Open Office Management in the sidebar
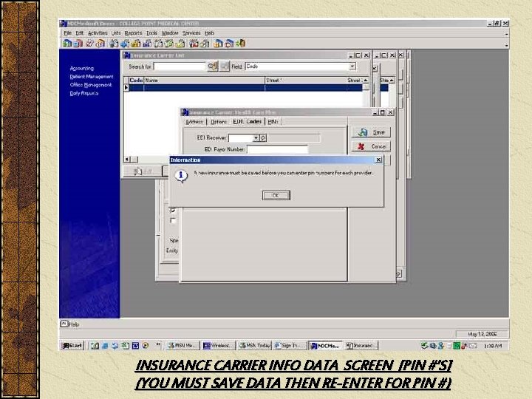 click(x=91, y=85)
